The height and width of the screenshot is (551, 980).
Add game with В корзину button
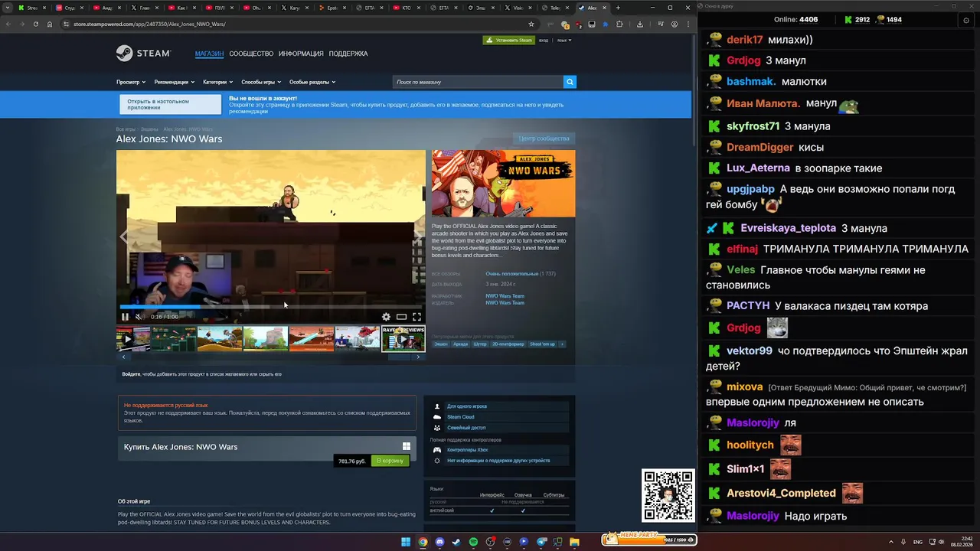coord(390,461)
